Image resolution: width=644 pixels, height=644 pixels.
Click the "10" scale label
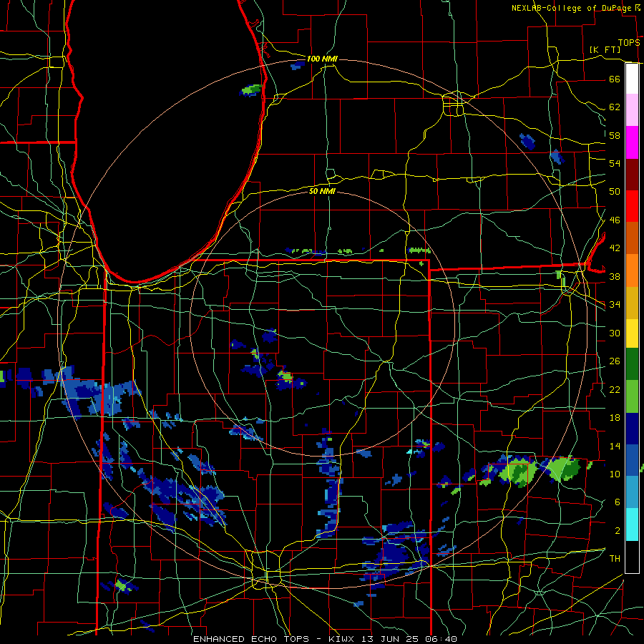pos(615,474)
